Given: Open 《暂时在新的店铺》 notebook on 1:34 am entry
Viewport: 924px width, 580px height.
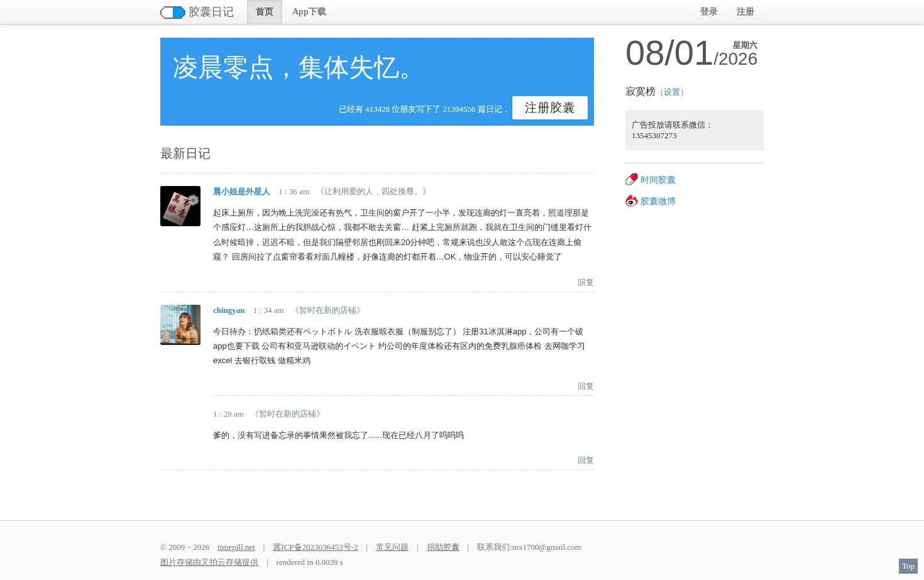Looking at the screenshot, I should (x=328, y=310).
